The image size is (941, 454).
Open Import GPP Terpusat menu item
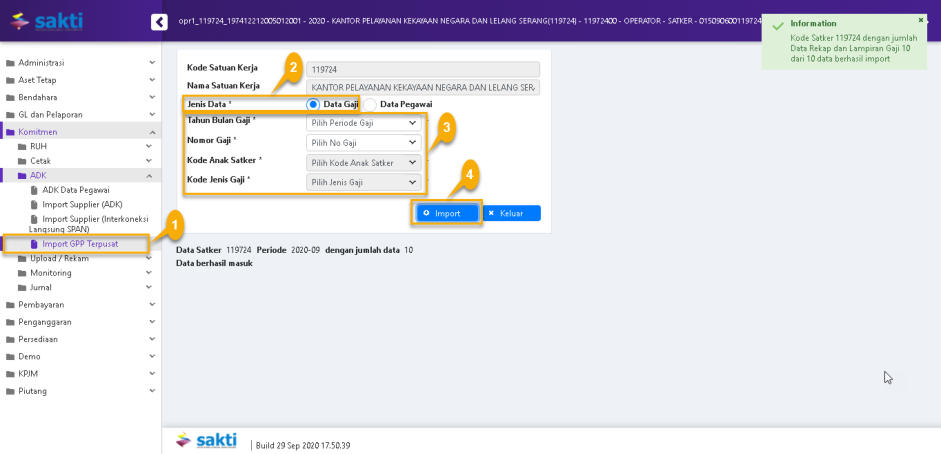79,243
